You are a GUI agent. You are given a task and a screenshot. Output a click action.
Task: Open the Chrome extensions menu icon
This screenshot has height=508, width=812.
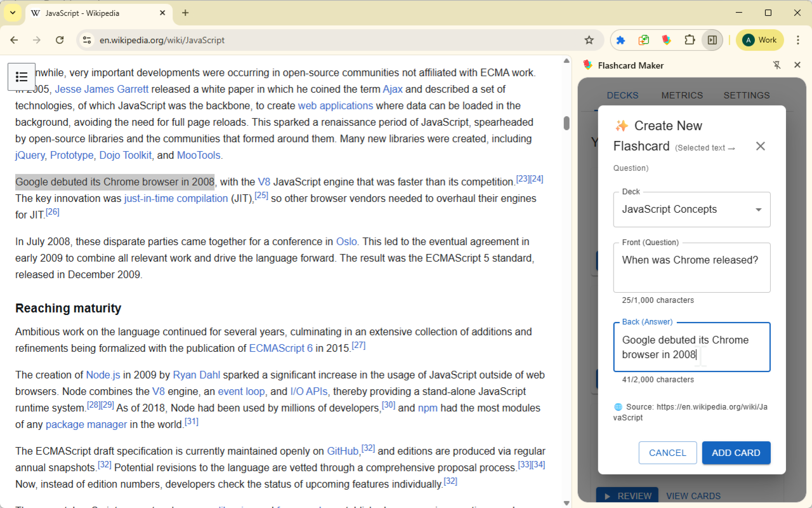click(690, 40)
